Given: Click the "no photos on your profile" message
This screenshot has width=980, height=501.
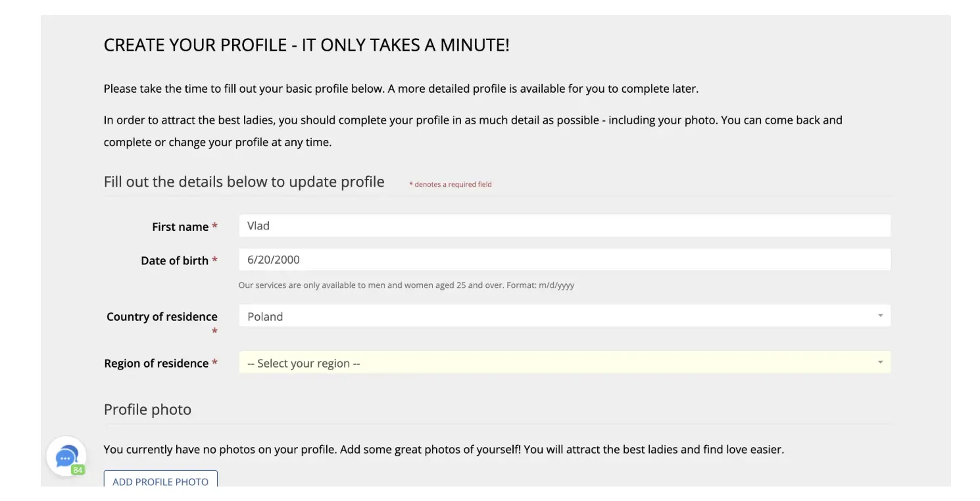Looking at the screenshot, I should [x=444, y=450].
